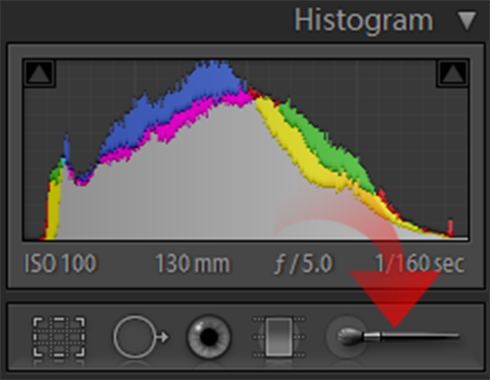Screen dimensions: 490x380
Task: Select the Spot Removal tool
Action: pos(141,337)
